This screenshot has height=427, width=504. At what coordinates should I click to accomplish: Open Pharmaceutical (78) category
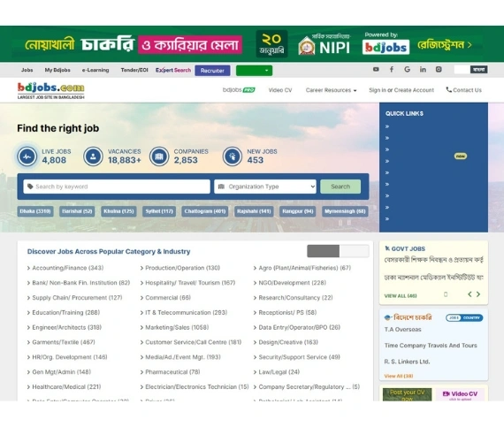point(172,372)
